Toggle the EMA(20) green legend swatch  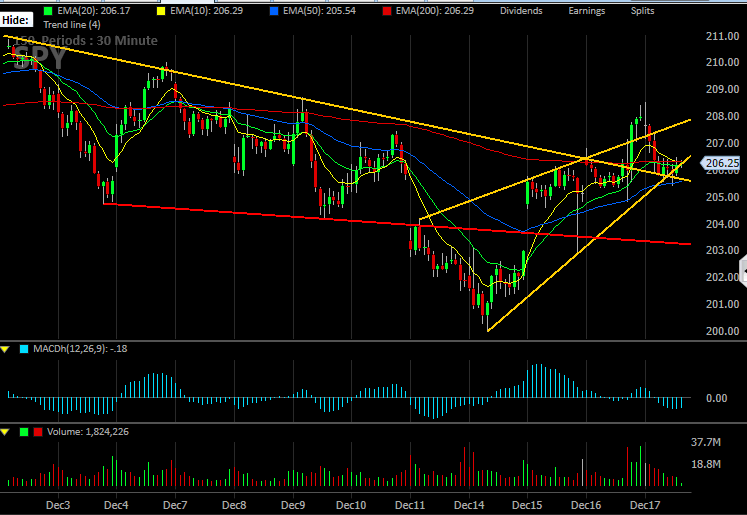pyautogui.click(x=48, y=10)
